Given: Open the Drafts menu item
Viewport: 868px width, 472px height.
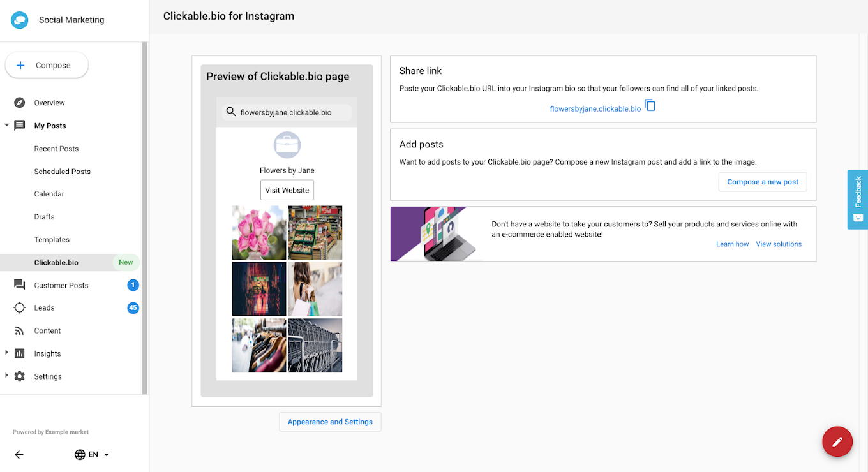Looking at the screenshot, I should 45,217.
